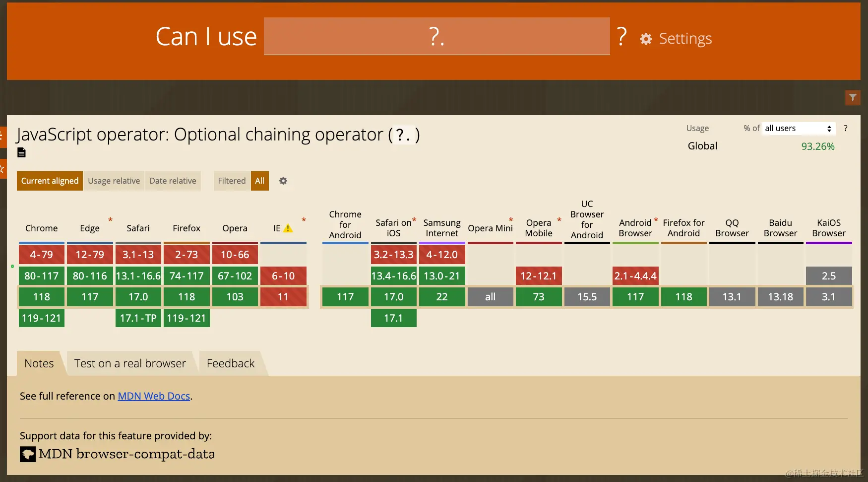Select Chrome 119-121 cell

coord(42,318)
